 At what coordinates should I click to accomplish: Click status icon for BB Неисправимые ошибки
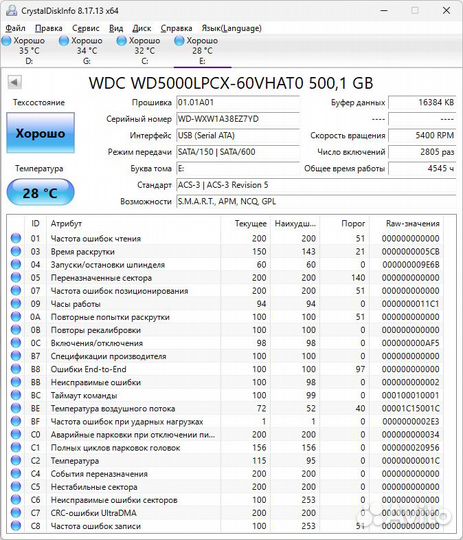pyautogui.click(x=16, y=382)
